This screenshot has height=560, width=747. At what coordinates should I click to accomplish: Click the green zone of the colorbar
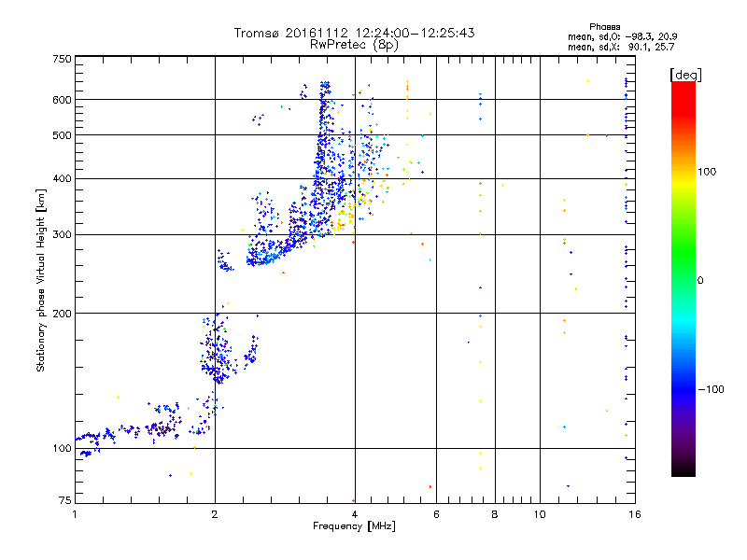point(684,252)
